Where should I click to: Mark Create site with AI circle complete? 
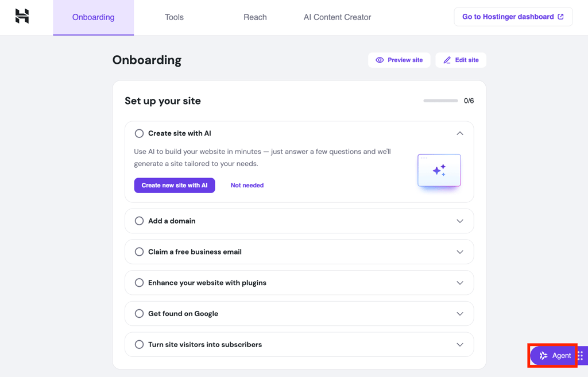pyautogui.click(x=139, y=133)
